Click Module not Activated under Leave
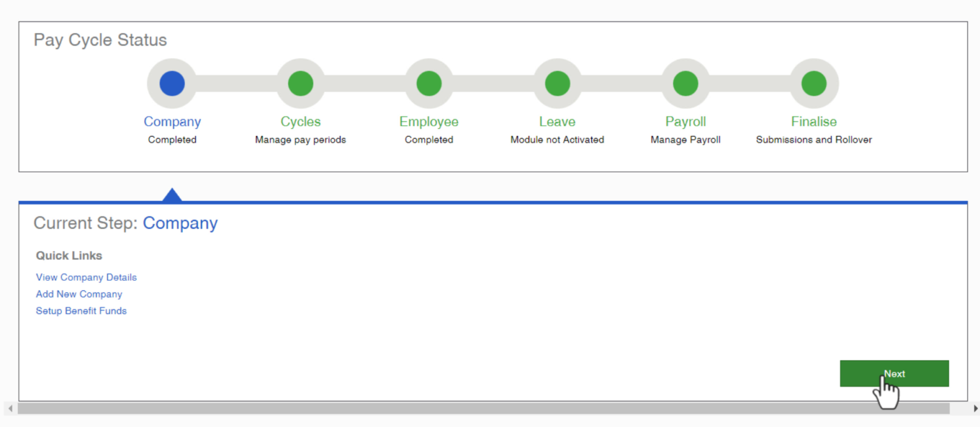This screenshot has height=427, width=980. tap(556, 139)
